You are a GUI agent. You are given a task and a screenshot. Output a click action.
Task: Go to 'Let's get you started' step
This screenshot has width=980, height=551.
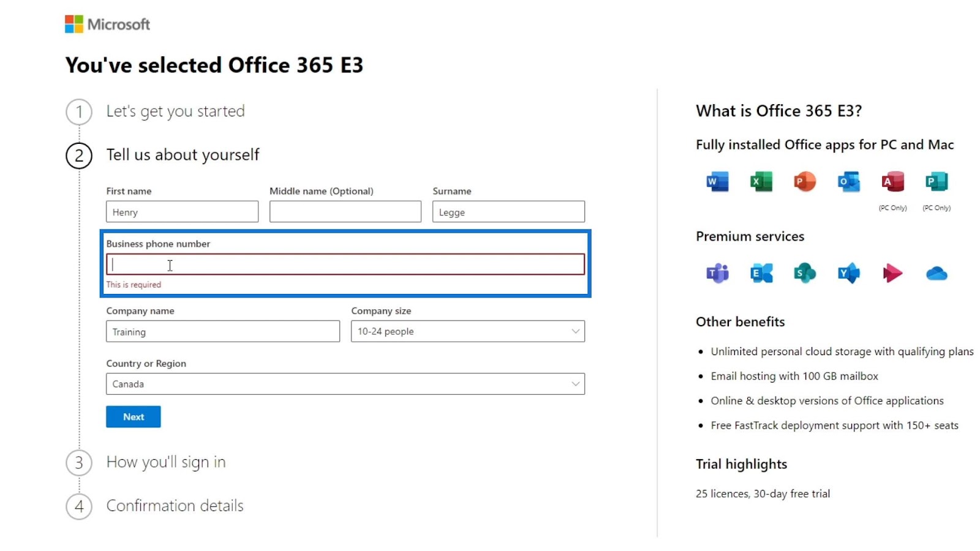(176, 111)
